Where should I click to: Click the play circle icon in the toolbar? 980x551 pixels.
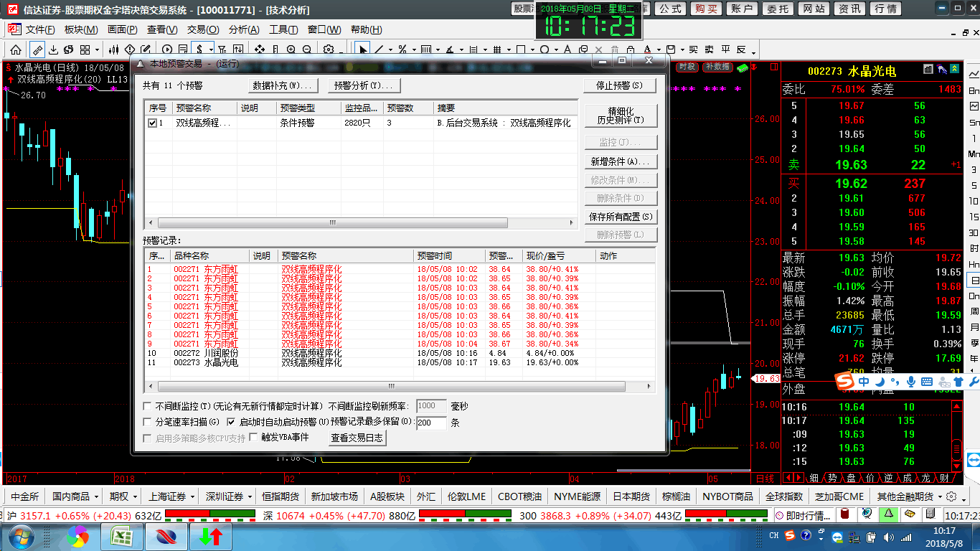point(167,50)
